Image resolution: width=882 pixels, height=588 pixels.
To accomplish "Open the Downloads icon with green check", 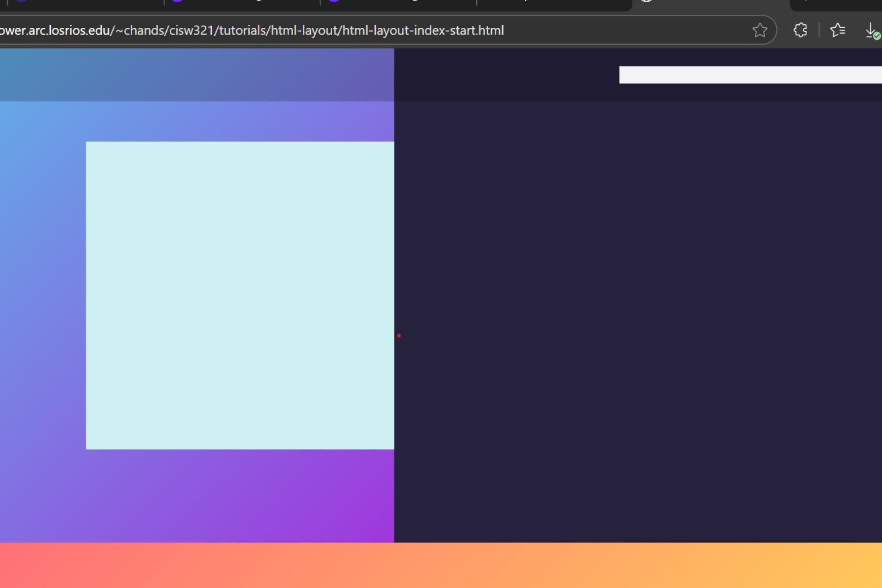I will (x=871, y=31).
